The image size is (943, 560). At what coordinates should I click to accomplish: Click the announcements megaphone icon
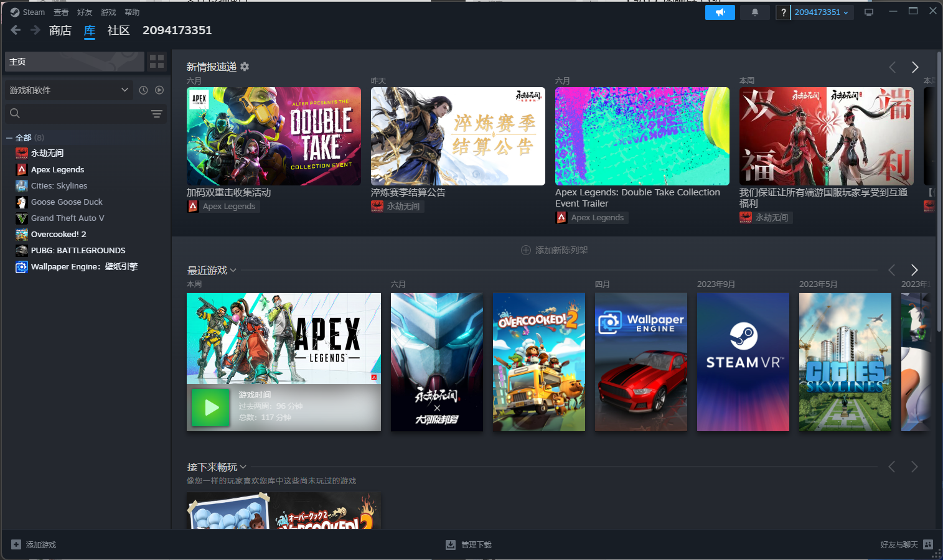720,12
